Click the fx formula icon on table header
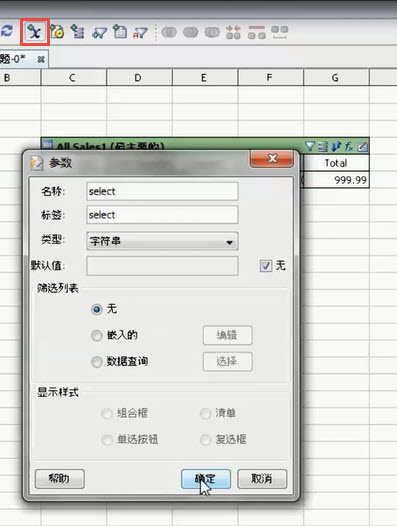Image resolution: width=397 pixels, height=526 pixels. (x=349, y=146)
